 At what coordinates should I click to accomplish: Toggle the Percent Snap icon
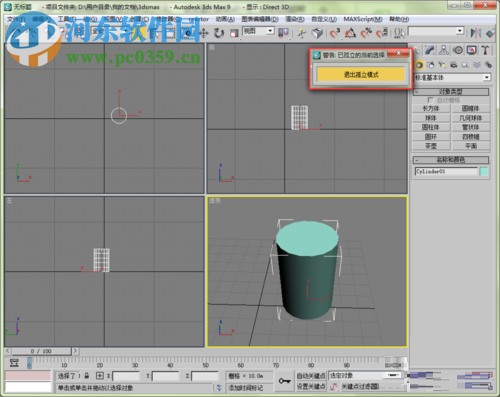tap(366, 33)
